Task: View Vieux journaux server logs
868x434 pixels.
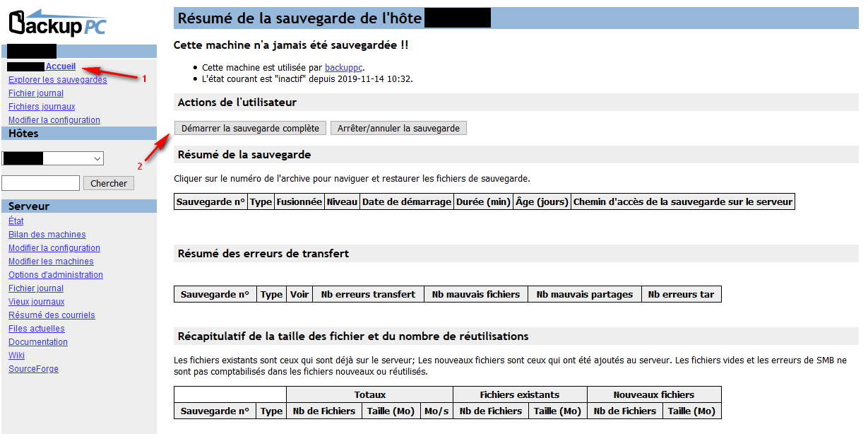Action: click(x=37, y=302)
